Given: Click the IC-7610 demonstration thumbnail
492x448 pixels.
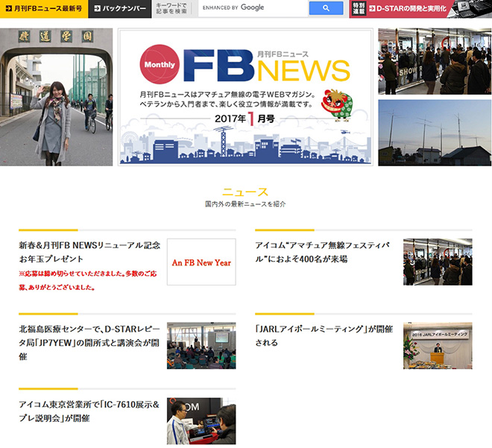Looking at the screenshot, I should 201,421.
